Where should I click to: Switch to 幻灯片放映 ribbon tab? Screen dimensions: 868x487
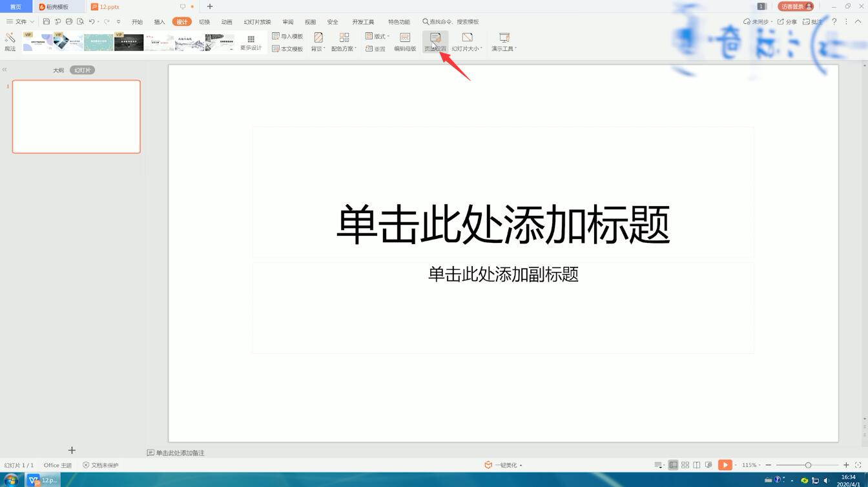pyautogui.click(x=257, y=22)
